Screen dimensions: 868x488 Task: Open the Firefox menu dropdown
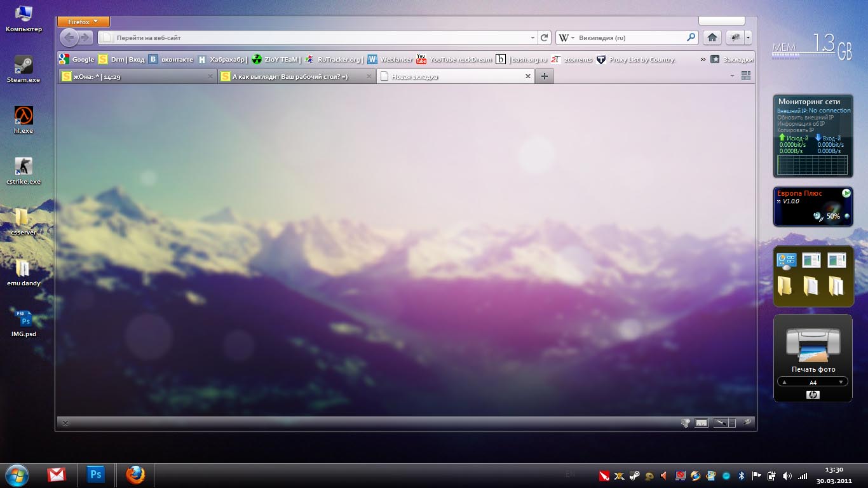pyautogui.click(x=83, y=22)
